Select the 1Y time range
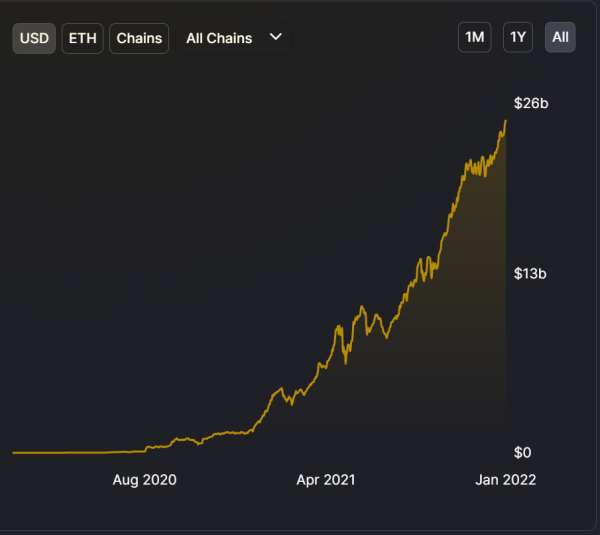 point(517,38)
